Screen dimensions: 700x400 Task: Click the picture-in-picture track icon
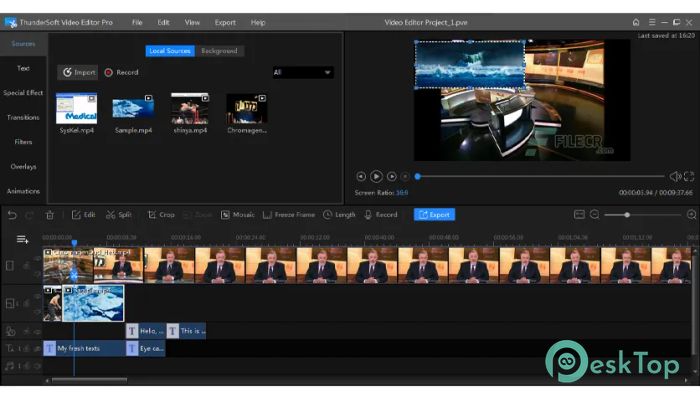pyautogui.click(x=10, y=304)
